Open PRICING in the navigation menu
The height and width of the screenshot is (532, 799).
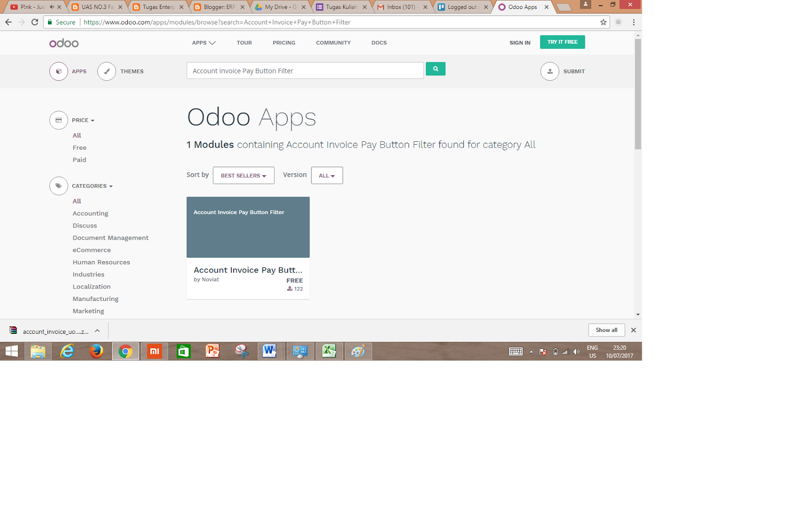[x=284, y=43]
